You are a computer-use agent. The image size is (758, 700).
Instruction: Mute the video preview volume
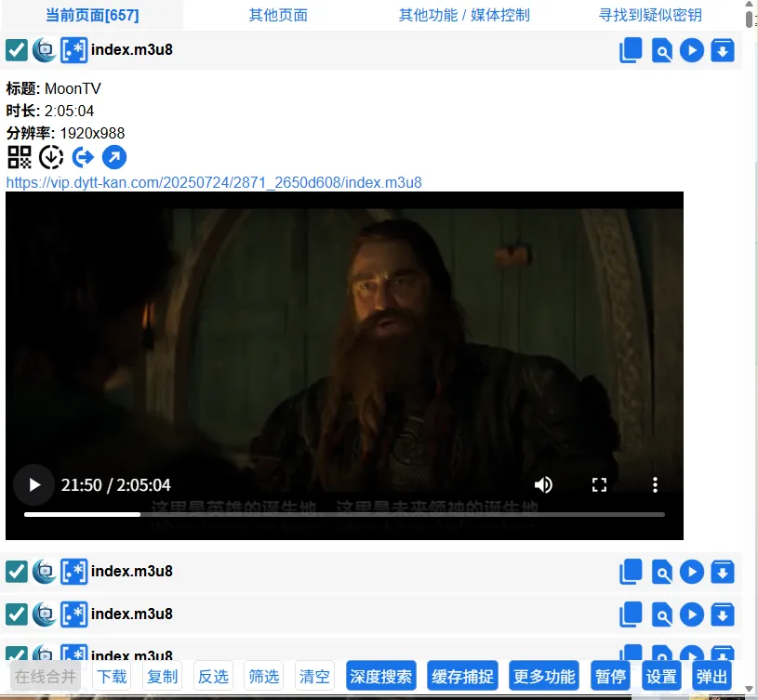[x=543, y=484]
